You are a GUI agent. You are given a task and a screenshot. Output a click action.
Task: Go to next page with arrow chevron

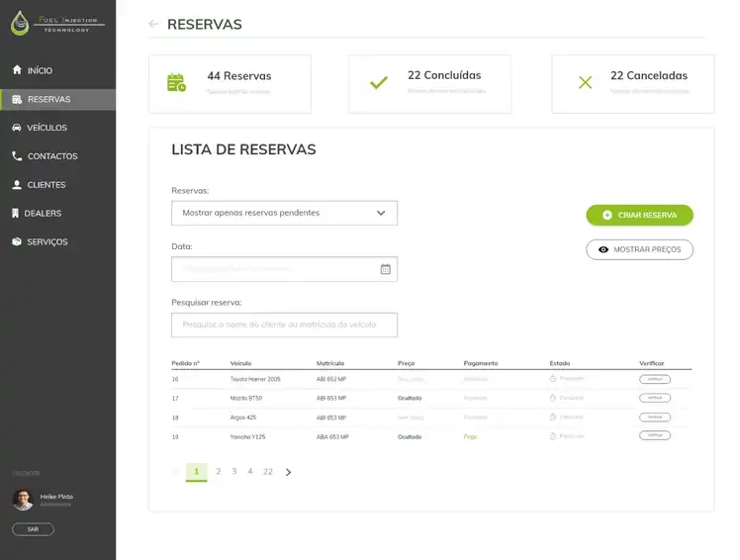288,472
